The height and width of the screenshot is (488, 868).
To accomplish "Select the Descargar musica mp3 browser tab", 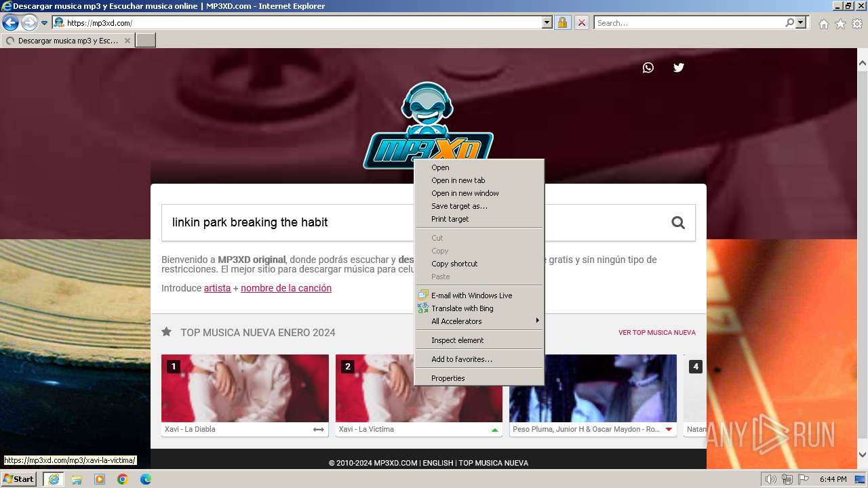I will (x=68, y=41).
